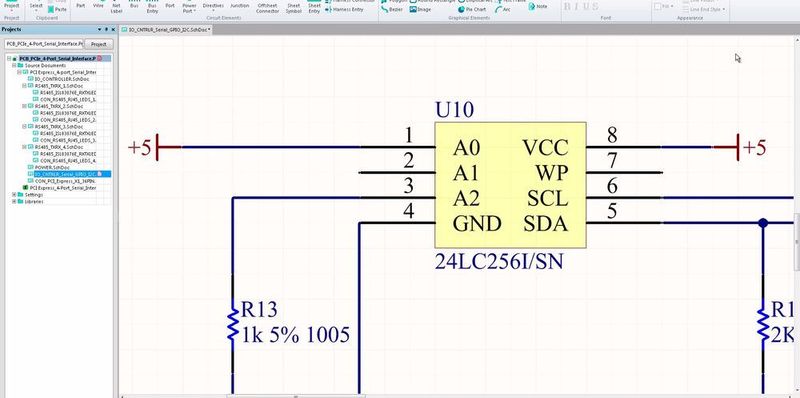Insert a Note graphical element
This screenshot has width=800, height=398.
(x=538, y=7)
